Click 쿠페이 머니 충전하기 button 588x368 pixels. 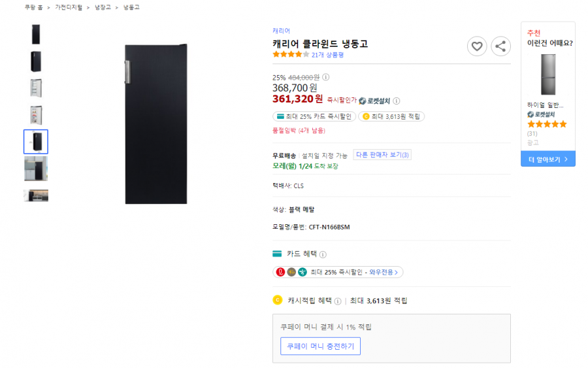pos(320,346)
